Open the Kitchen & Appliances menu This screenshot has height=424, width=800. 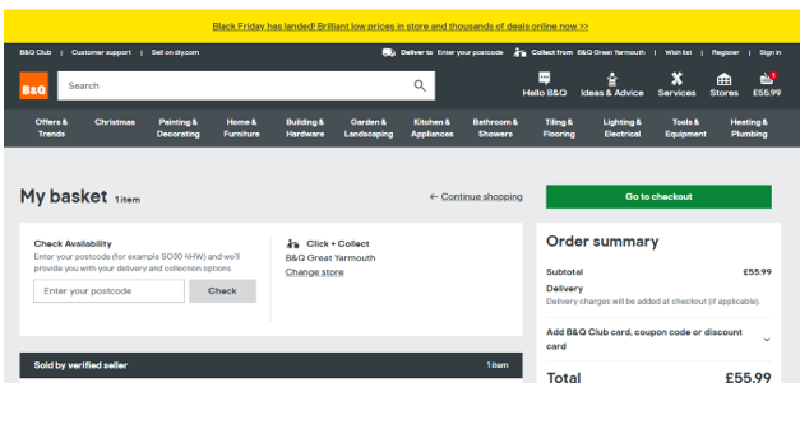click(x=432, y=128)
